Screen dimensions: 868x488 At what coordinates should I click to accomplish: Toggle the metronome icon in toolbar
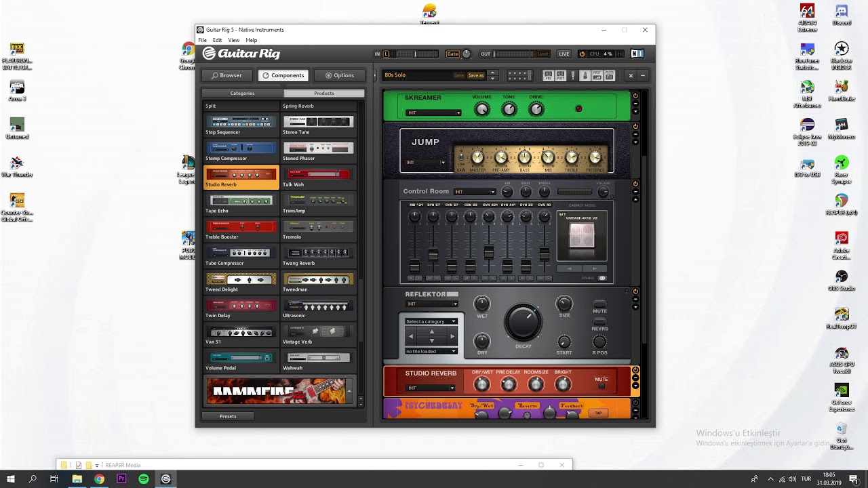[x=585, y=75]
